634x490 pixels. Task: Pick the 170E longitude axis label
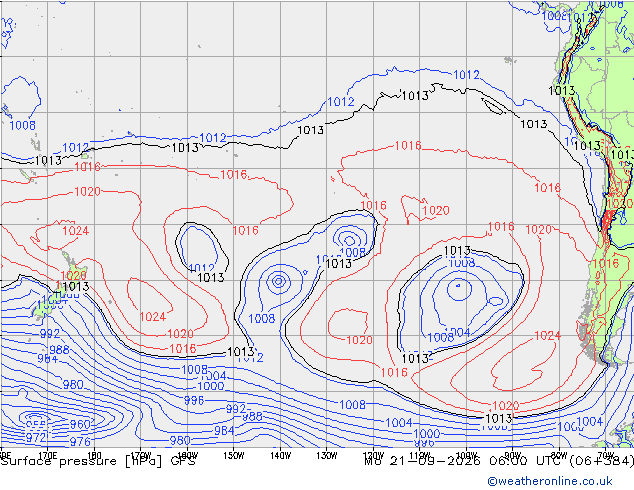click(47, 456)
